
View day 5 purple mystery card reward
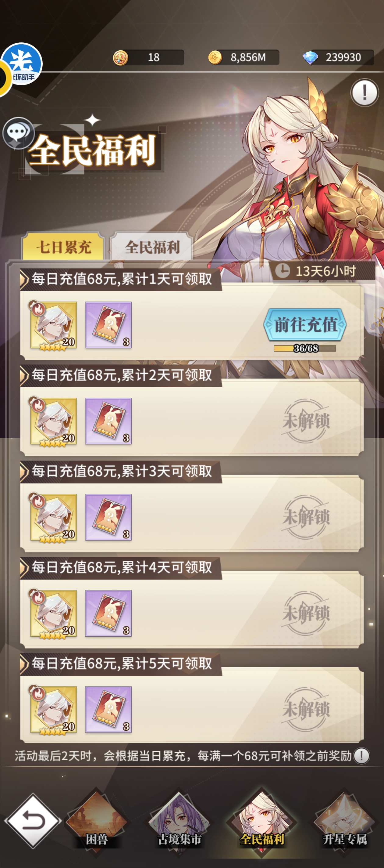[x=108, y=709]
